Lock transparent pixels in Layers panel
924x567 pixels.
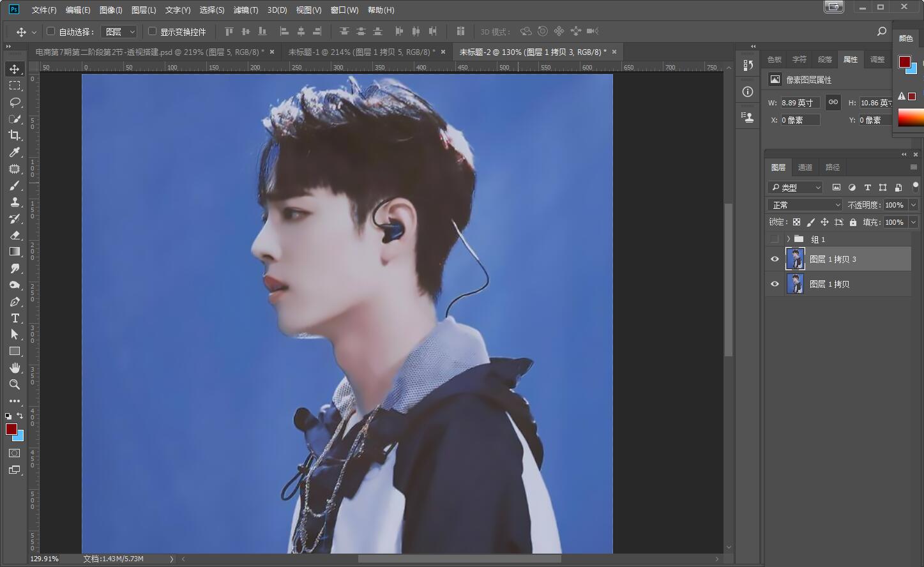click(796, 222)
